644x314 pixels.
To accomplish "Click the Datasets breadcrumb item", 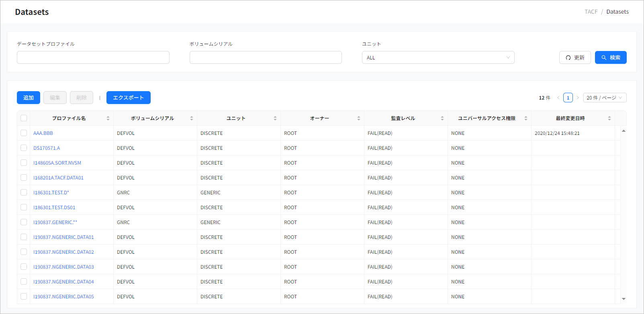I will coord(617,12).
